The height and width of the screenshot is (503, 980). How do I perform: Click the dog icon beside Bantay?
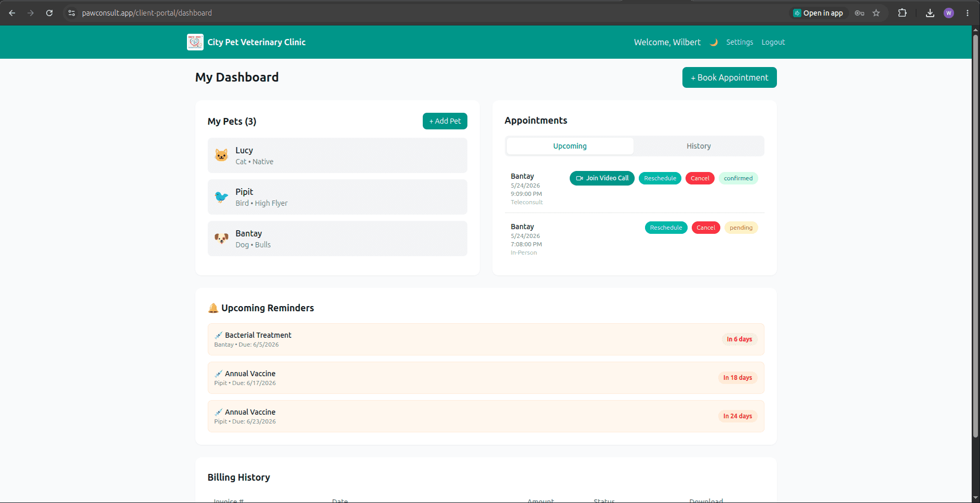pyautogui.click(x=222, y=239)
